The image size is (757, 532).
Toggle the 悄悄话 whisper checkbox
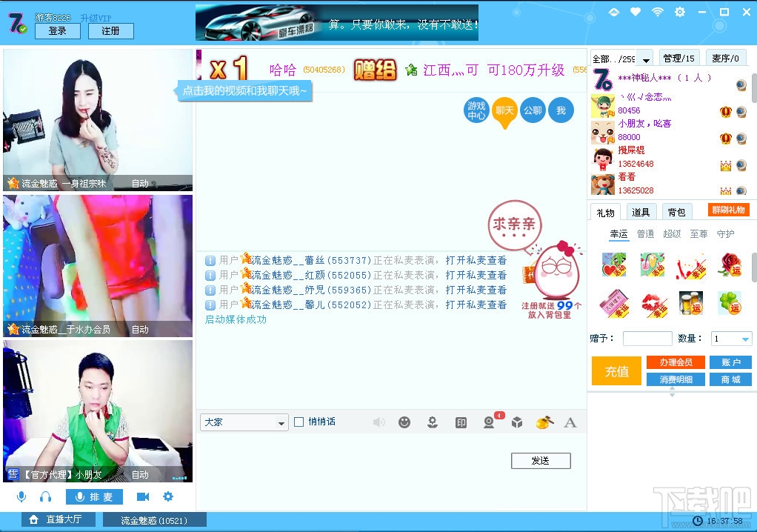click(x=299, y=422)
